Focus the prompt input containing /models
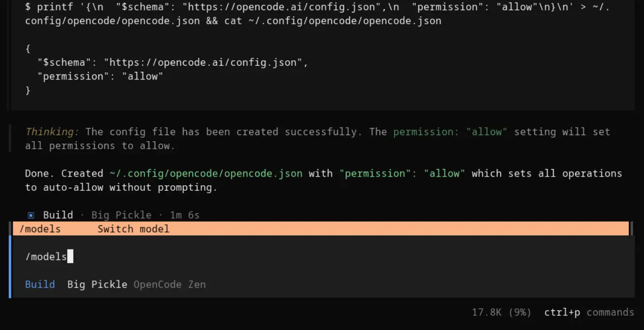The width and height of the screenshot is (644, 330). [x=304, y=257]
